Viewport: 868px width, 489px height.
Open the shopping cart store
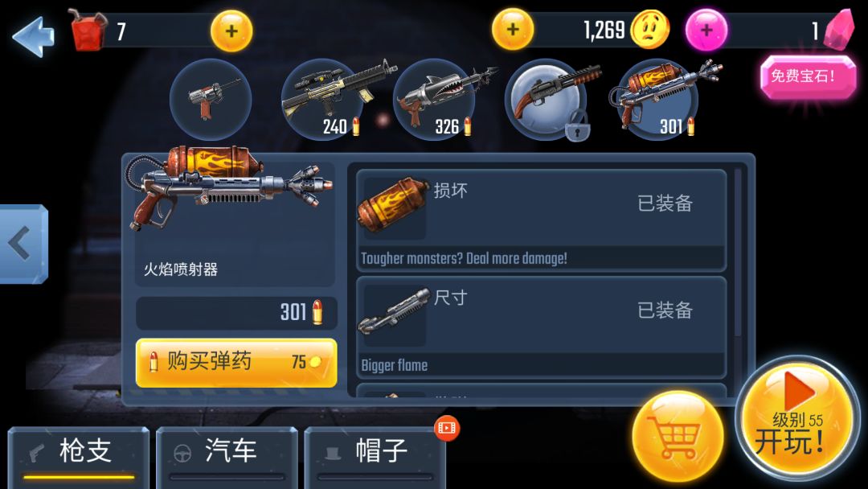[x=678, y=437]
